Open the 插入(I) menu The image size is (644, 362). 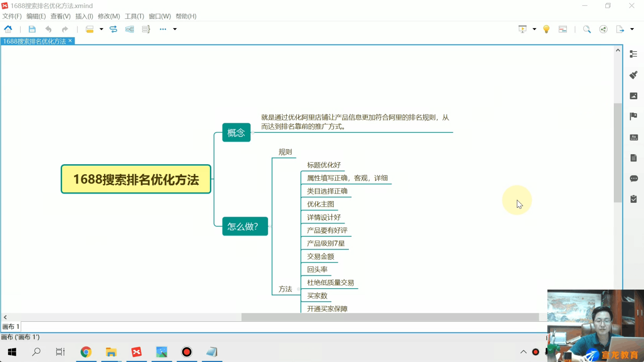click(84, 16)
